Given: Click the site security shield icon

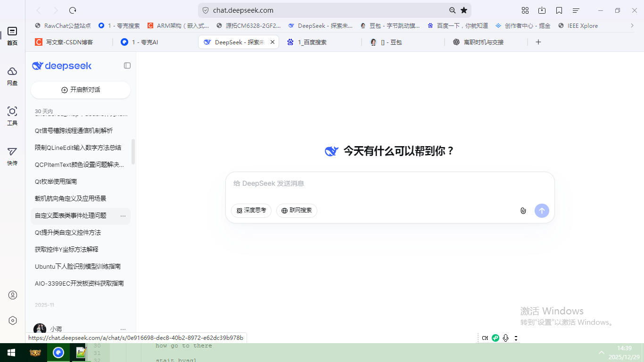Looking at the screenshot, I should coord(205,10).
